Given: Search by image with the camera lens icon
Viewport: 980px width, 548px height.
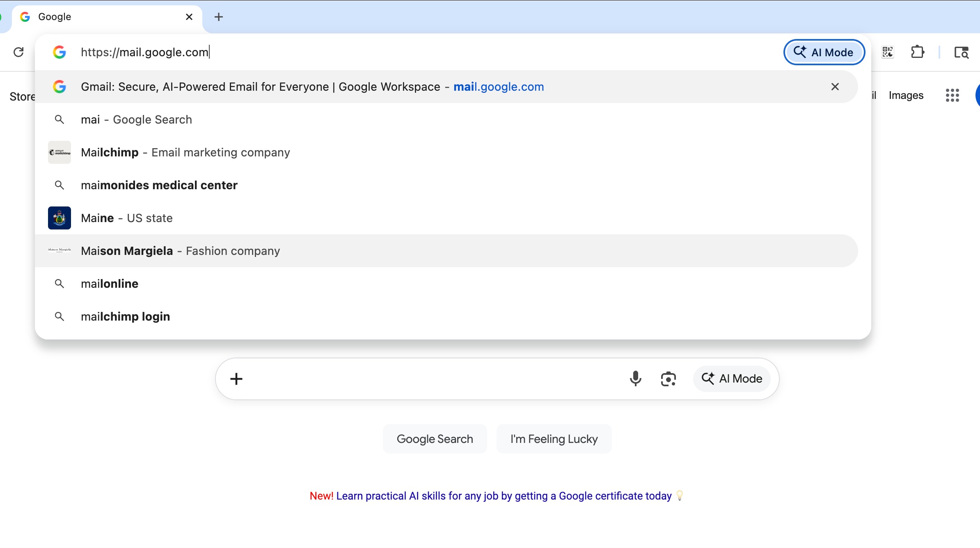Looking at the screenshot, I should [669, 379].
